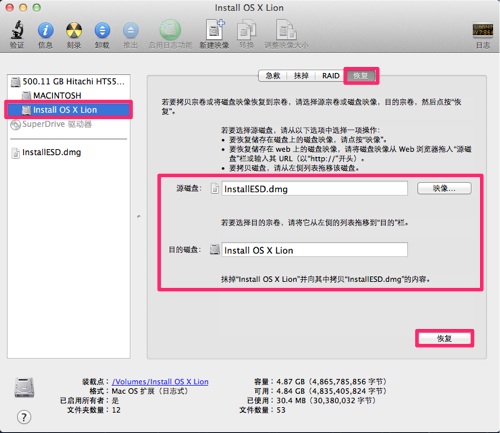The width and height of the screenshot is (500, 433).
Task: Click the Convert (转换) toolbar icon
Action: (x=246, y=30)
